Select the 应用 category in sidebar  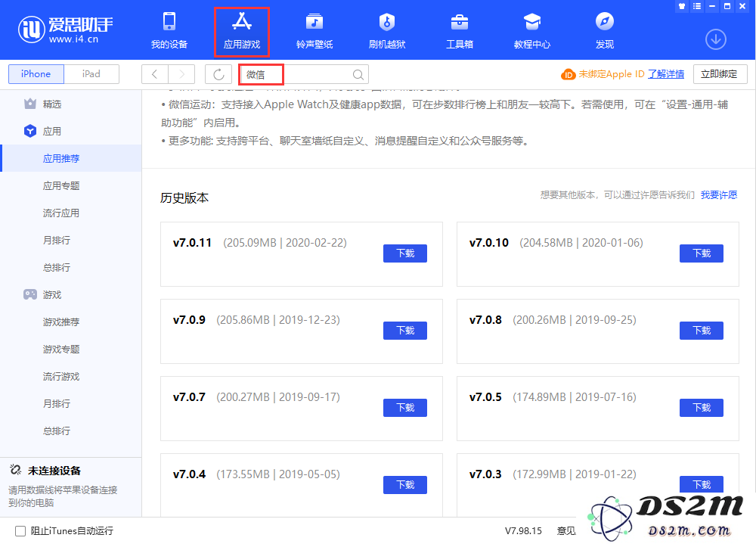(52, 132)
